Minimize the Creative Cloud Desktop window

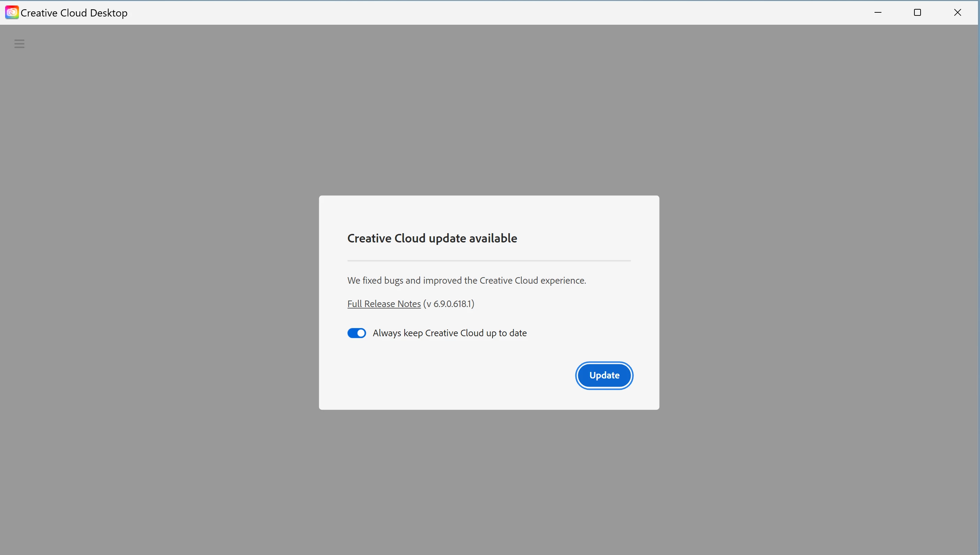click(x=878, y=13)
